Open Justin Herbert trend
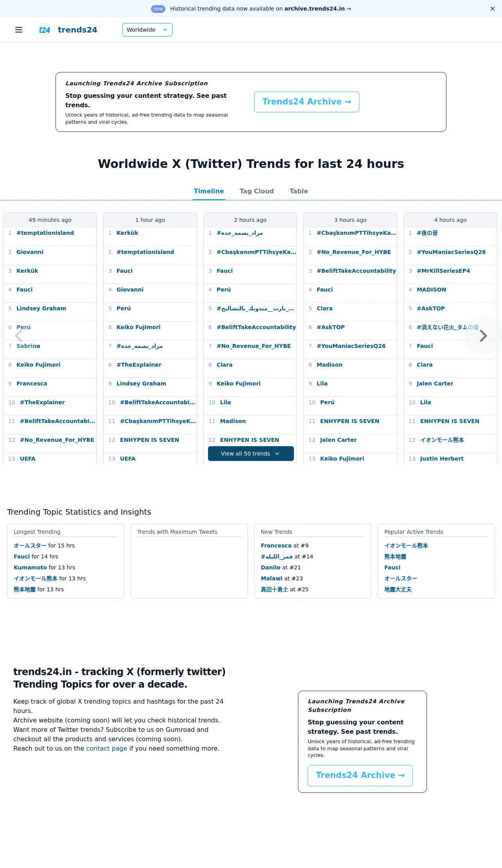Screen dimensions: 502x868 [x=442, y=459]
